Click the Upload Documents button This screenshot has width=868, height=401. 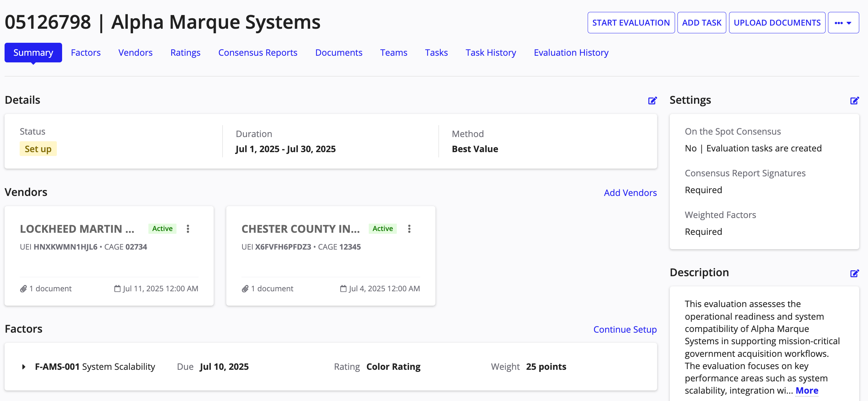pyautogui.click(x=777, y=23)
